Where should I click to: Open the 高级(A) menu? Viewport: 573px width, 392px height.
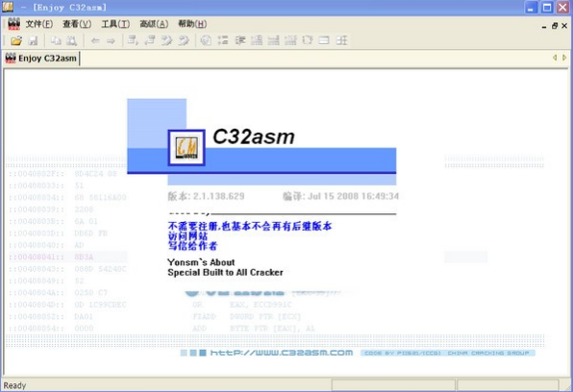click(154, 24)
